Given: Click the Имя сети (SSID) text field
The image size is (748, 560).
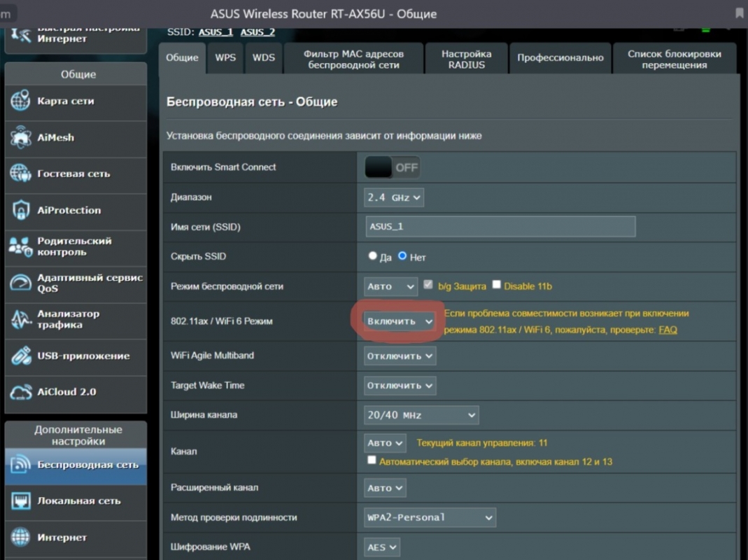Looking at the screenshot, I should coord(500,227).
